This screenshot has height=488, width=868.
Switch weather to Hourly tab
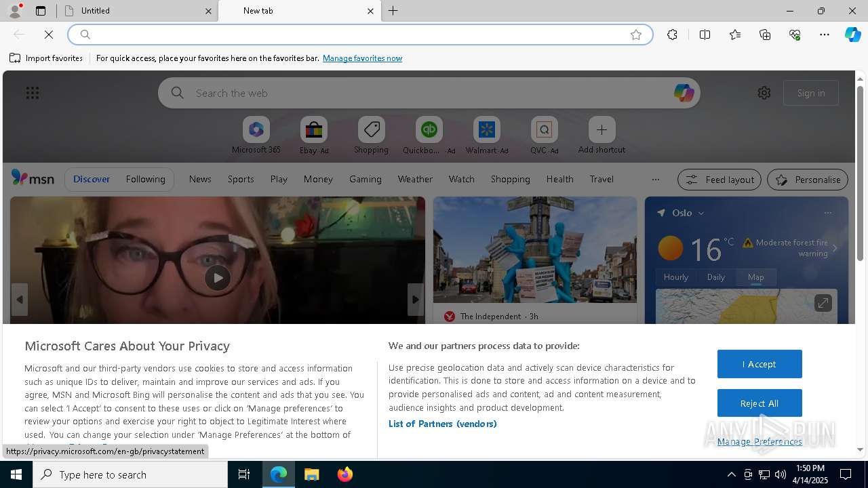click(676, 277)
